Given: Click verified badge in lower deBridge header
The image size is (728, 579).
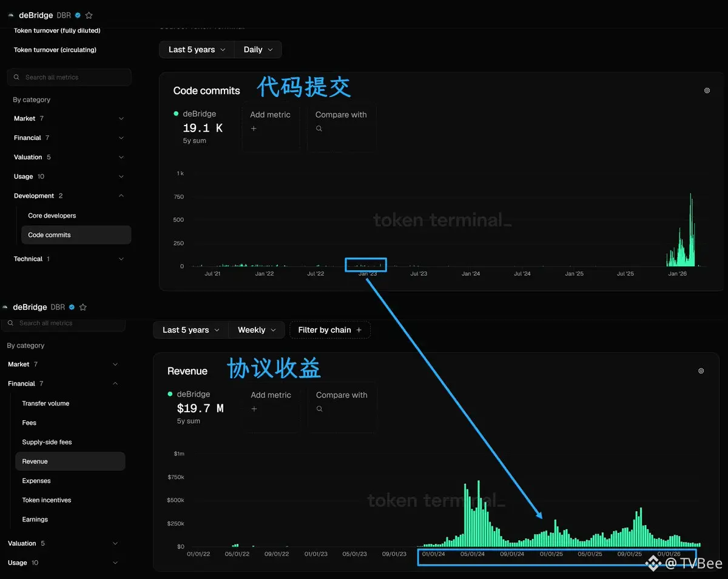Looking at the screenshot, I should click(72, 307).
